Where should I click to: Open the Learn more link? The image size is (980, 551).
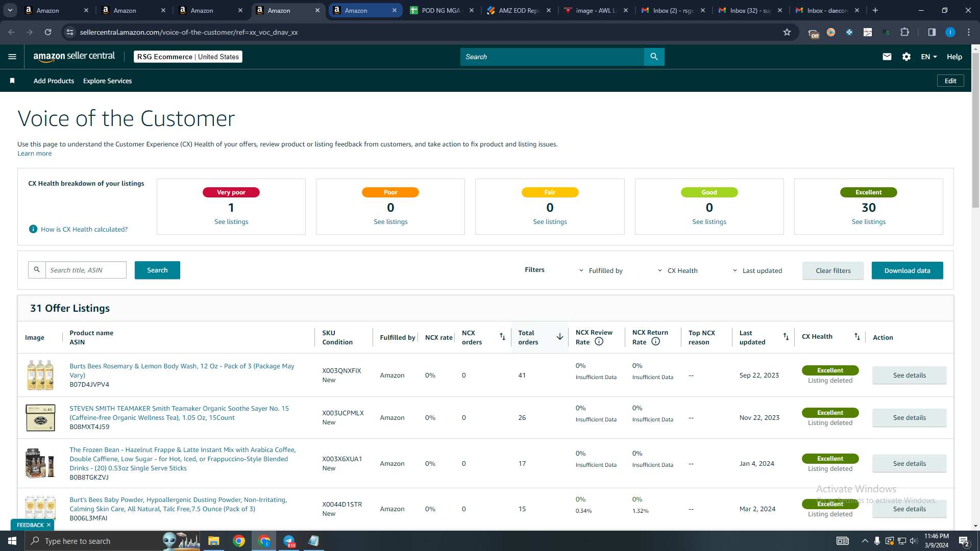pos(34,153)
